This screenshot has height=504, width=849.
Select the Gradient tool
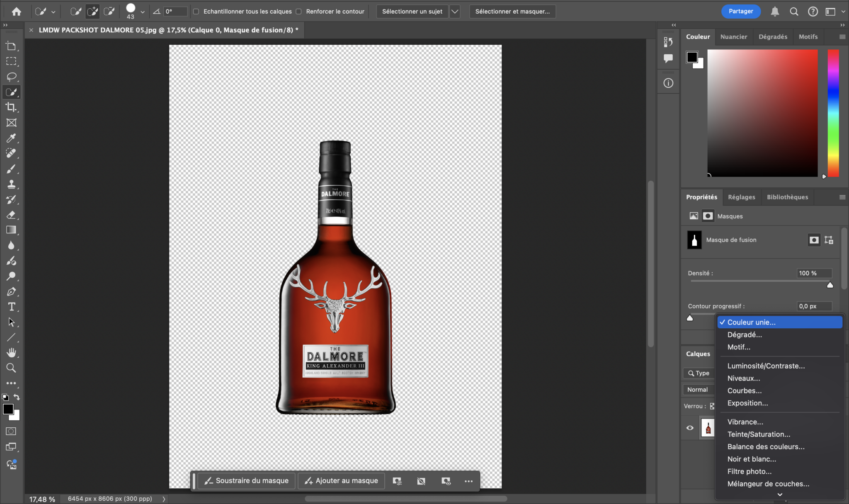[12, 230]
